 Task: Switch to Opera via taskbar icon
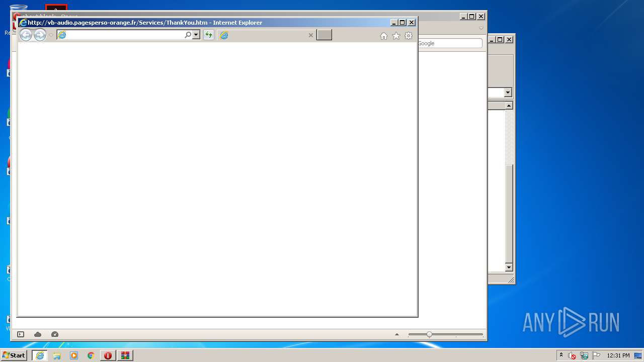[108, 355]
